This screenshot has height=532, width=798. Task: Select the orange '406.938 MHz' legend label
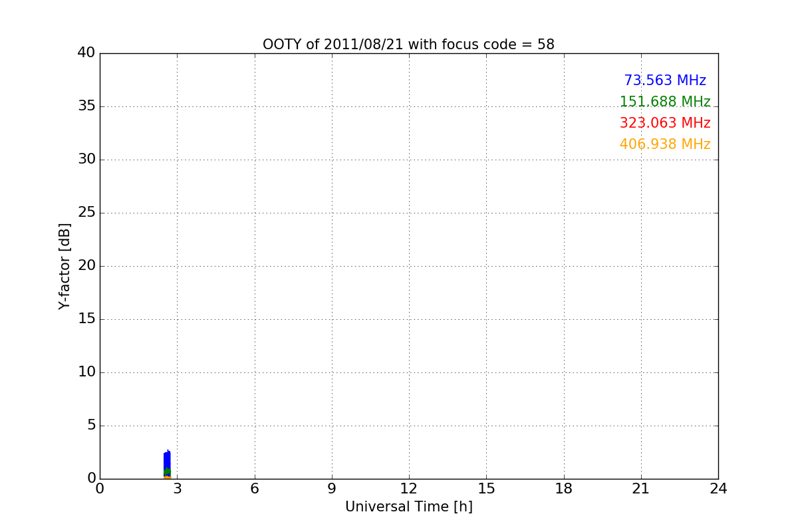click(665, 144)
